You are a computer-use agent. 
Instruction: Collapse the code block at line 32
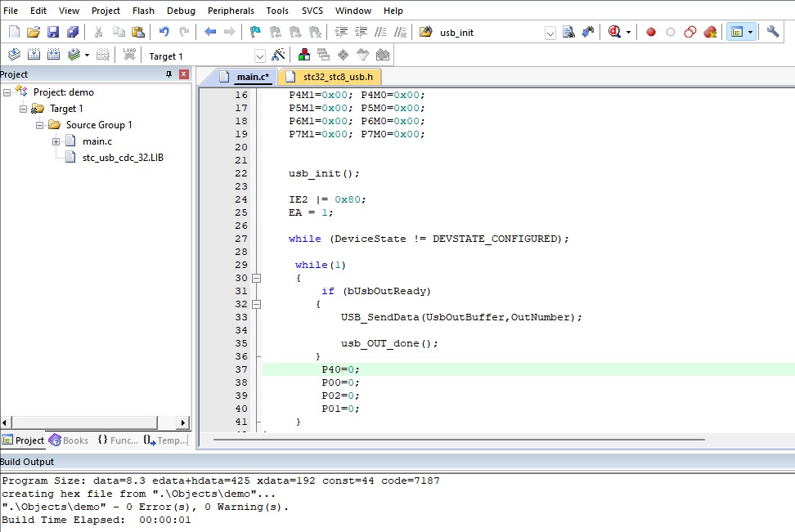[257, 305]
